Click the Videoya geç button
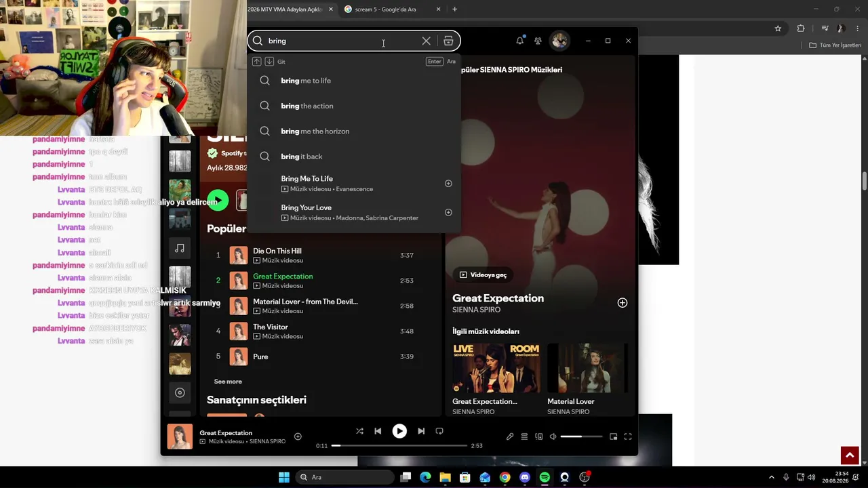868x488 pixels. coord(483,274)
